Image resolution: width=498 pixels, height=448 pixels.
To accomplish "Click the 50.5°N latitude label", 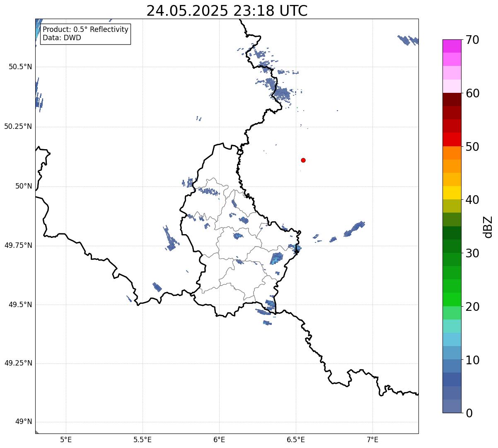I will pos(20,67).
